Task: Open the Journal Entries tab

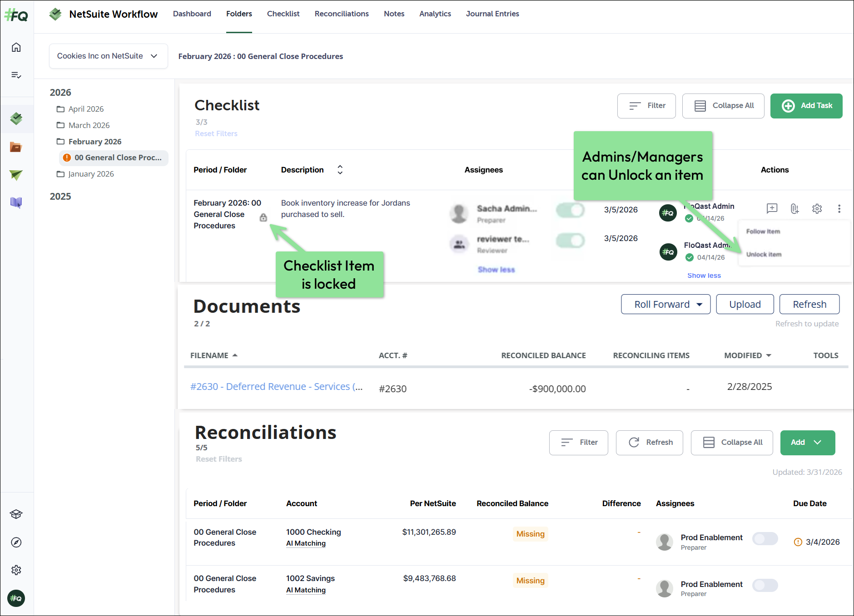Action: click(x=492, y=14)
